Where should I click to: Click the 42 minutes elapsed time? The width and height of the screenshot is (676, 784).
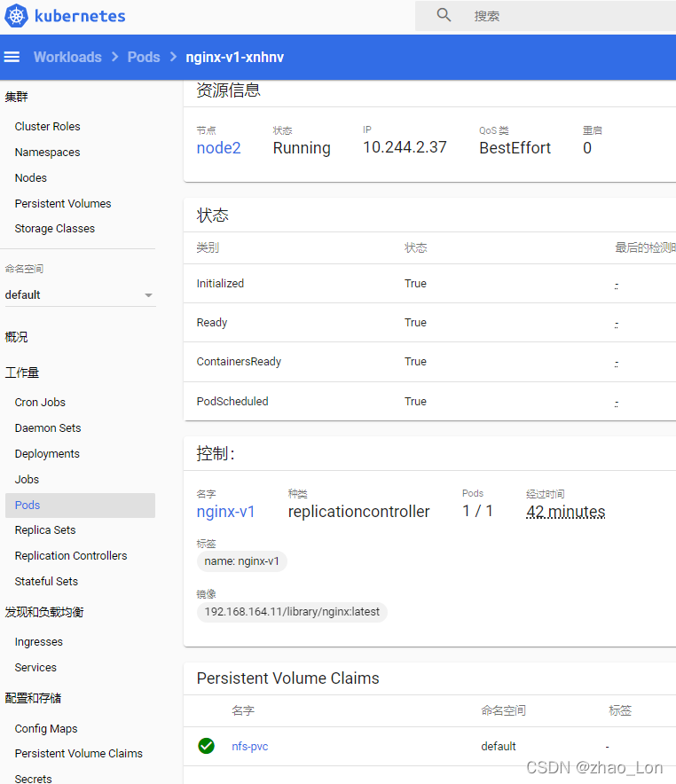point(565,512)
